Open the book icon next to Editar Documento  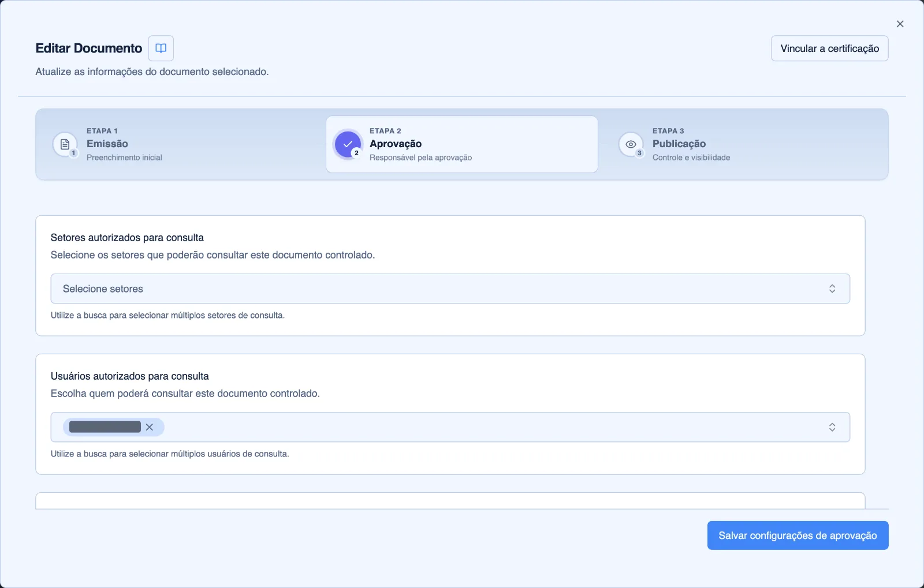[x=161, y=48]
